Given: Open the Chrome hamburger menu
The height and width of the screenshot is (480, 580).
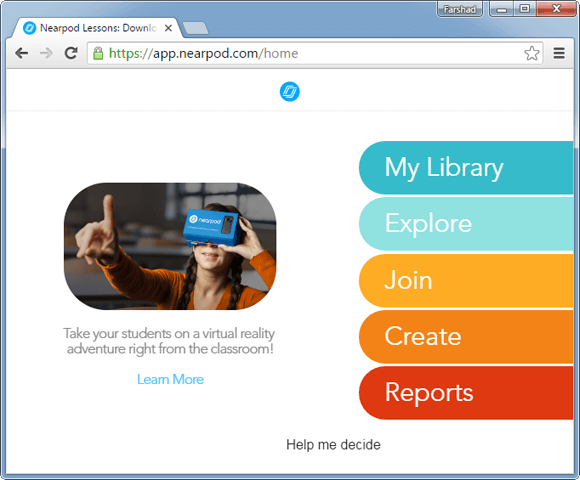Looking at the screenshot, I should (559, 53).
